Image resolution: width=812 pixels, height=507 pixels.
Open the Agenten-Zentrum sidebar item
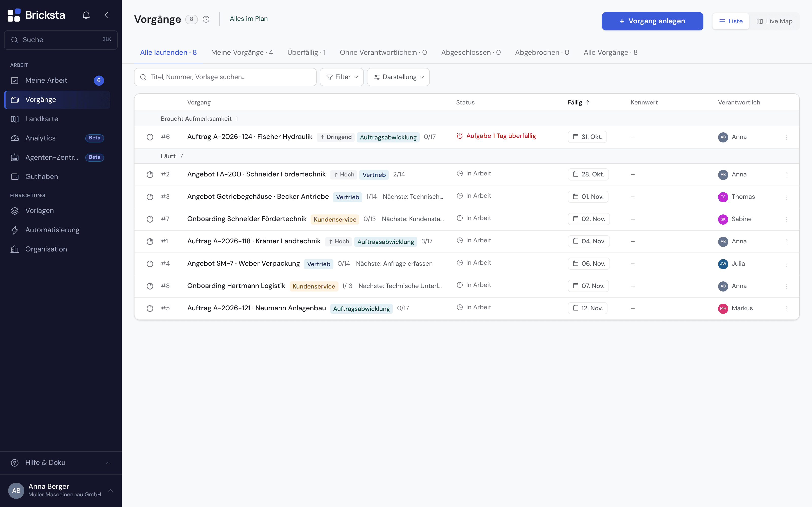point(57,157)
